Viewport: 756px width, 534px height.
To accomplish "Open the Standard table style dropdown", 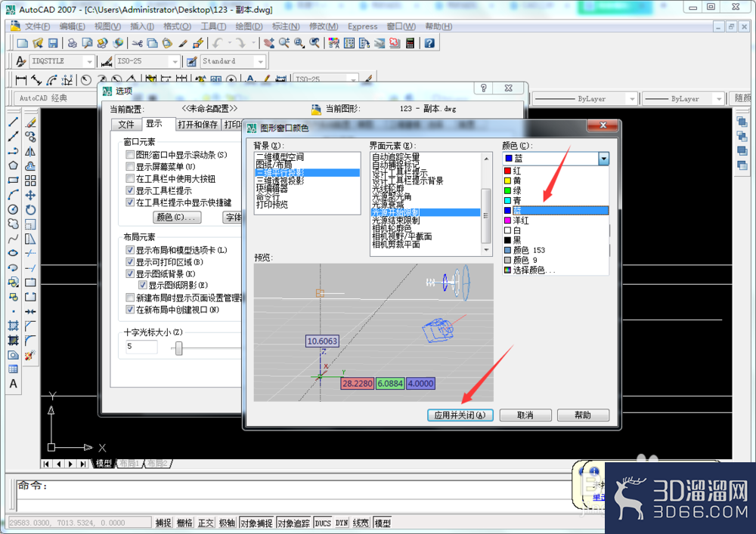I will (x=260, y=62).
